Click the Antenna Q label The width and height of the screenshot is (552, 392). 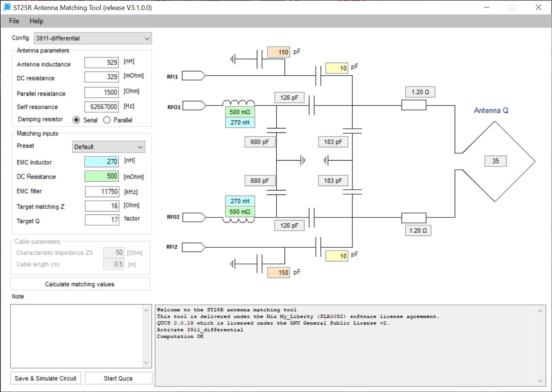point(491,110)
